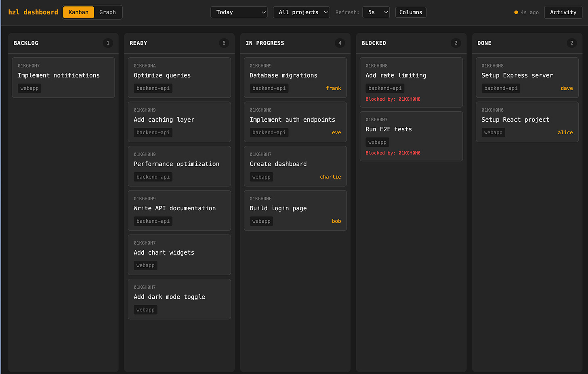Open the Setup Express server card
This screenshot has width=588, height=374.
pos(527,78)
